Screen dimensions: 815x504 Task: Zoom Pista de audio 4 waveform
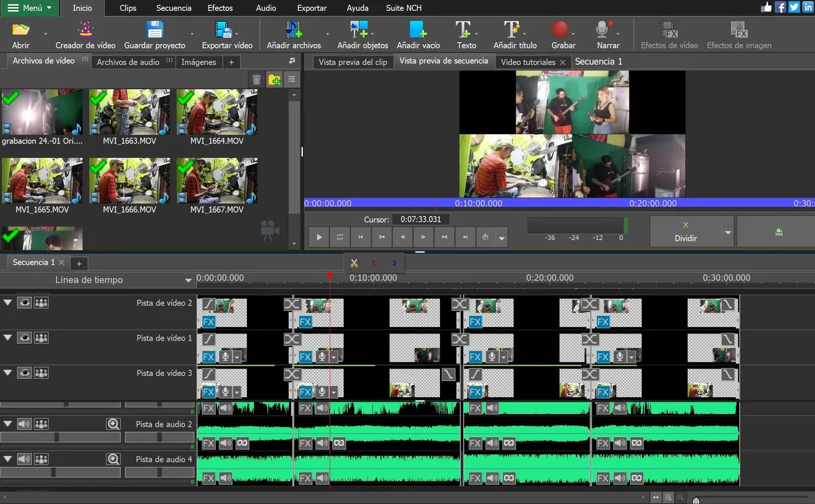(113, 459)
